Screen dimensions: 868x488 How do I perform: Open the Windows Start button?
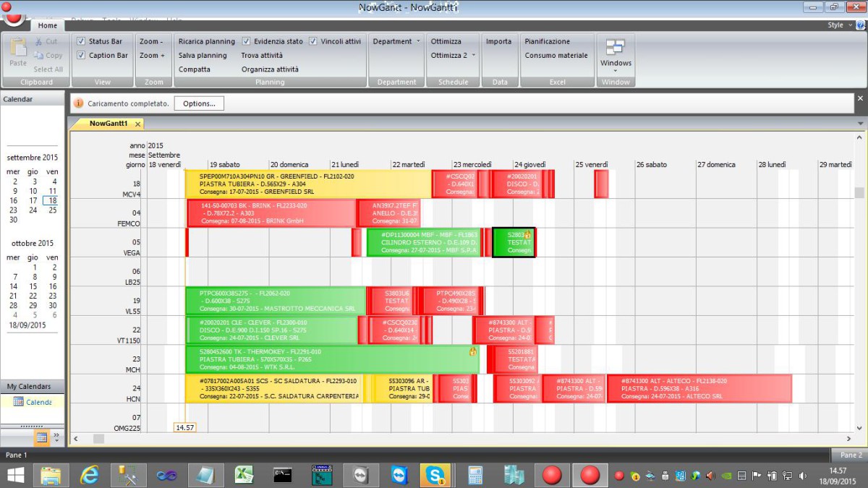click(15, 475)
